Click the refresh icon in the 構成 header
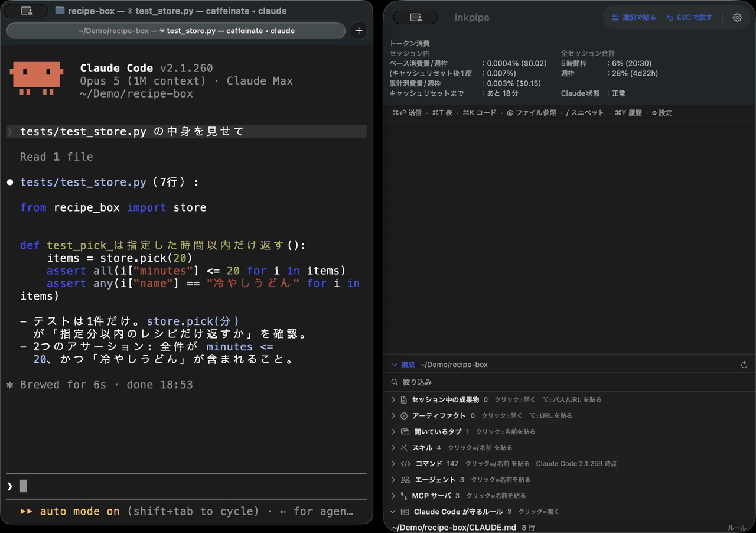 click(744, 365)
